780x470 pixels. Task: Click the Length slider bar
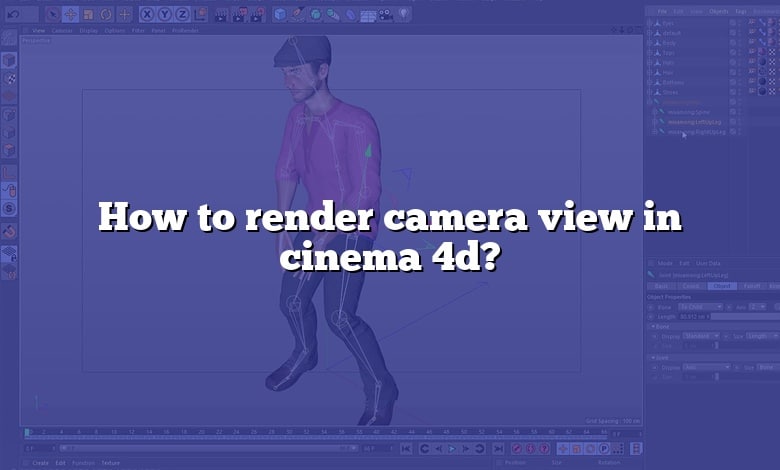pos(745,316)
